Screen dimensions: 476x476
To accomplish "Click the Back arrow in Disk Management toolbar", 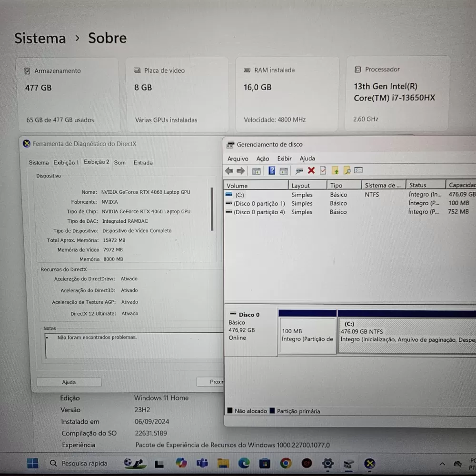I will (x=229, y=171).
